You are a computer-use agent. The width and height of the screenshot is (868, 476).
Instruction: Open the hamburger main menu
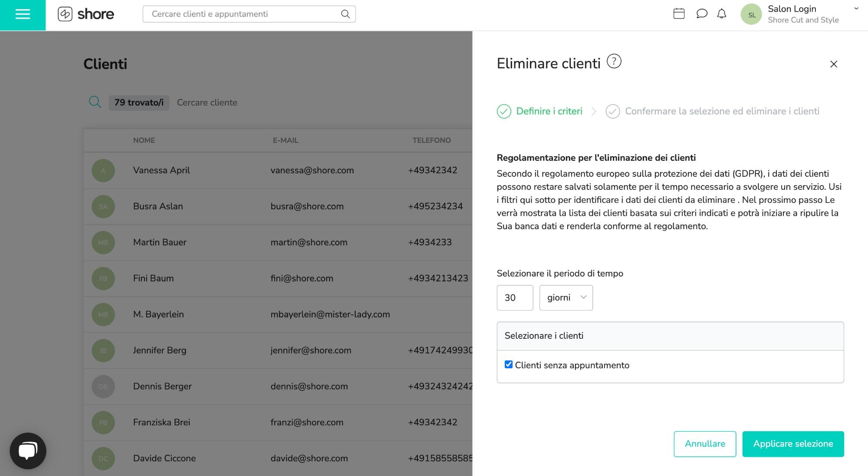[x=23, y=15]
